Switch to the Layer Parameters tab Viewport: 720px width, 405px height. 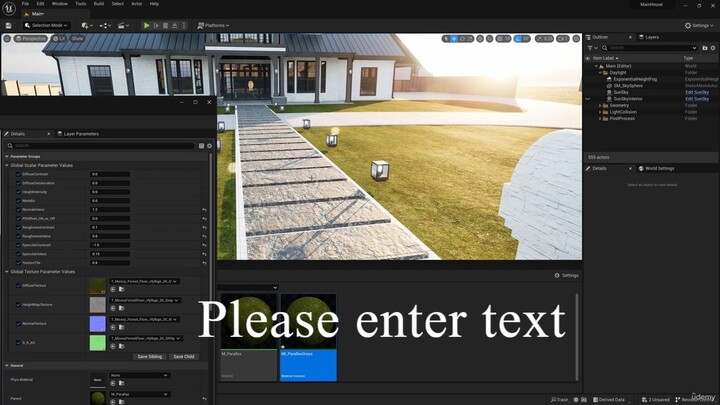80,133
